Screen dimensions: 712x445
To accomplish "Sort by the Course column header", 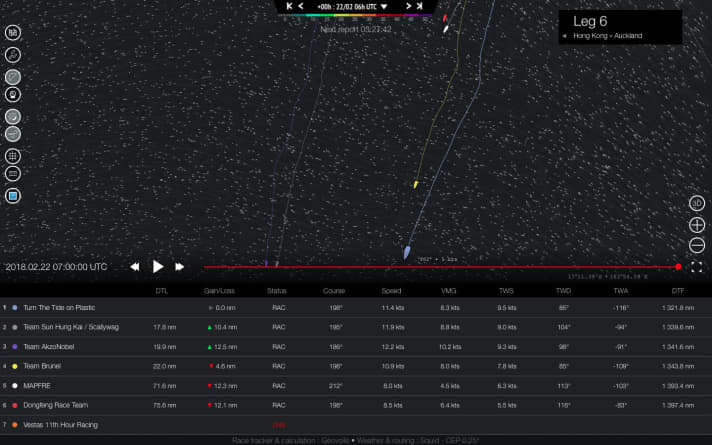I will 334,291.
